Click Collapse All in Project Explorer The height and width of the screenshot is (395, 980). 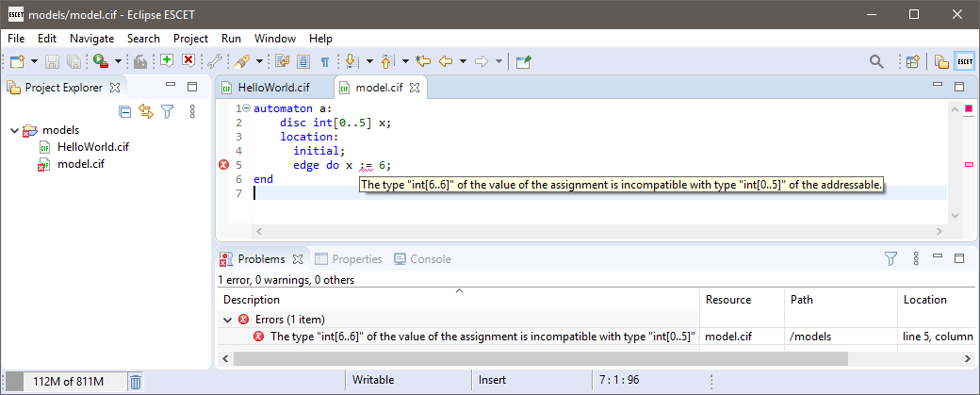[124, 111]
